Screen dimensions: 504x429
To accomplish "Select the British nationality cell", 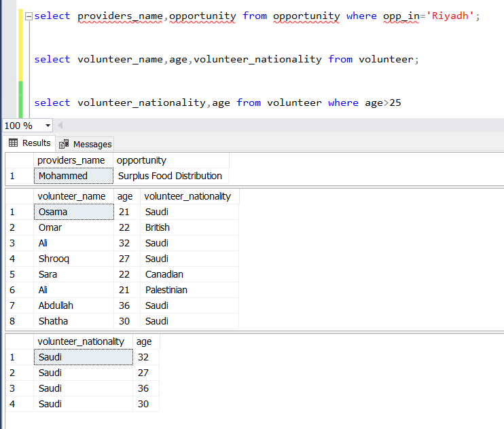I will [190, 227].
